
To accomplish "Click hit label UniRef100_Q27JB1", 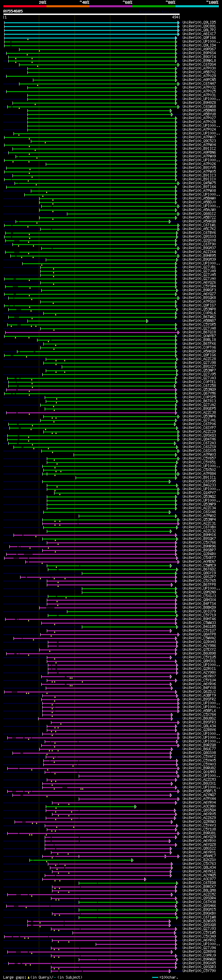I will pos(199,267).
